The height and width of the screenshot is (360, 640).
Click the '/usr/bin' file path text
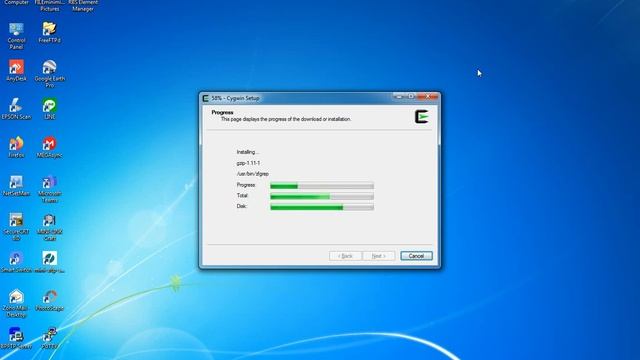[253, 174]
